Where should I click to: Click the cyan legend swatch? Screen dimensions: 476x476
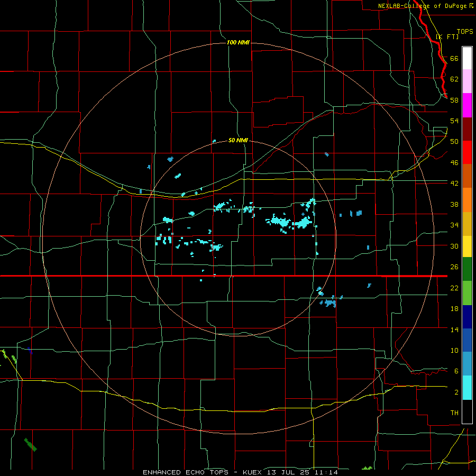[x=467, y=388]
